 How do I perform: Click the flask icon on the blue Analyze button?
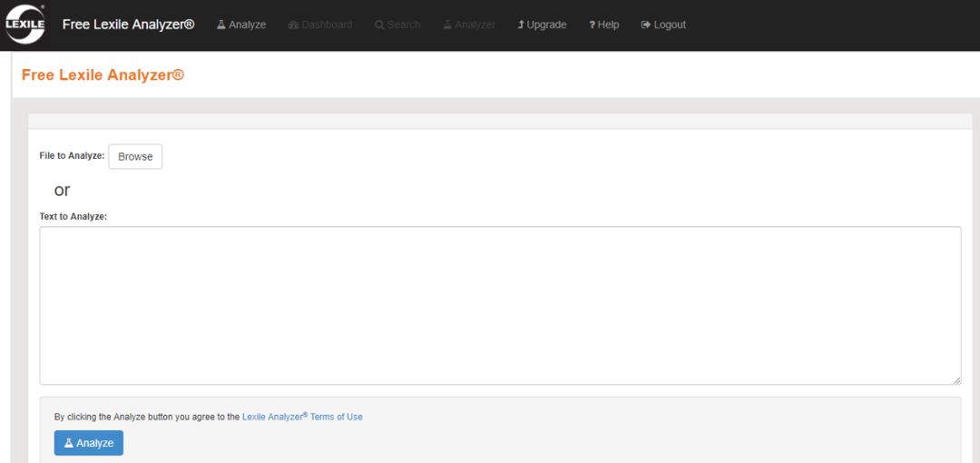tap(69, 443)
